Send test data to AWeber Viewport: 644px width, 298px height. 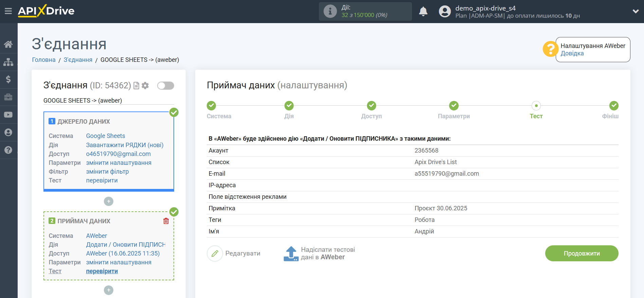(319, 253)
